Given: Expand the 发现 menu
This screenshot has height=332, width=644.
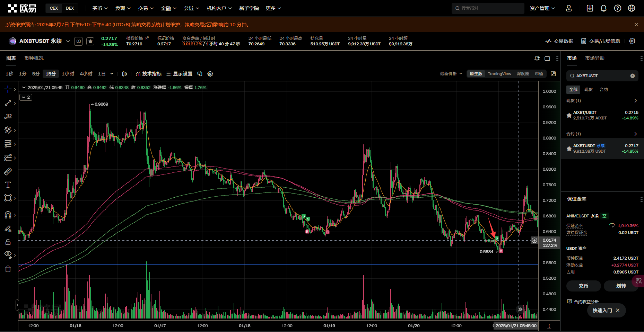Looking at the screenshot, I should point(123,8).
